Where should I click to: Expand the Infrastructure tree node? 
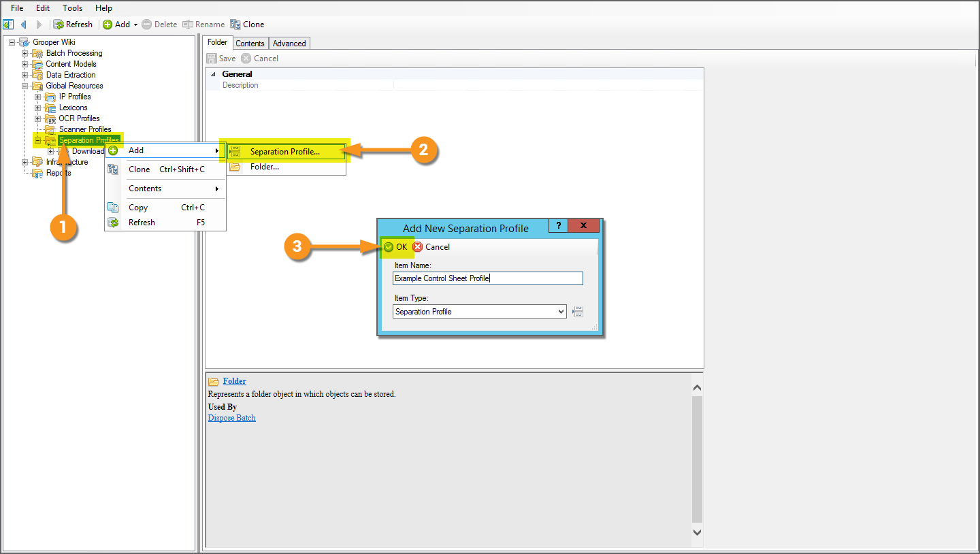click(25, 162)
